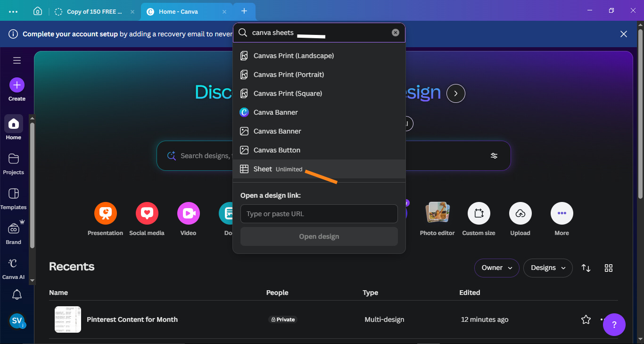Image resolution: width=644 pixels, height=344 pixels.
Task: Choose Canvas Button from suggestions
Action: [x=319, y=150]
